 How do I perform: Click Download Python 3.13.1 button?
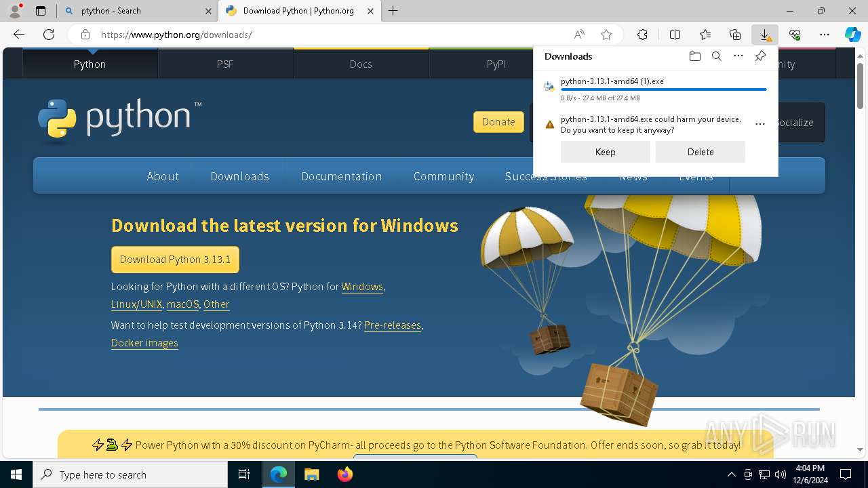click(175, 260)
